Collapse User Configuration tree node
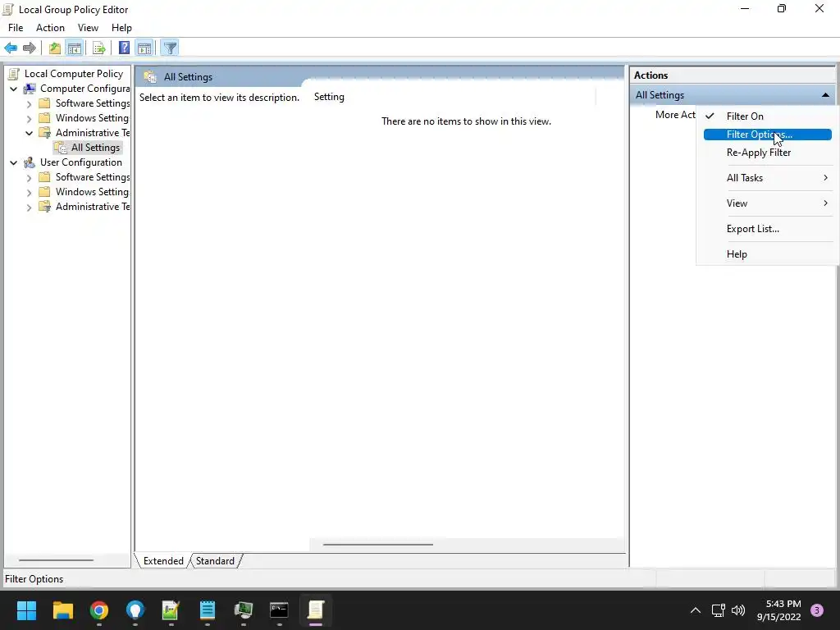Image resolution: width=840 pixels, height=630 pixels. pyautogui.click(x=14, y=163)
